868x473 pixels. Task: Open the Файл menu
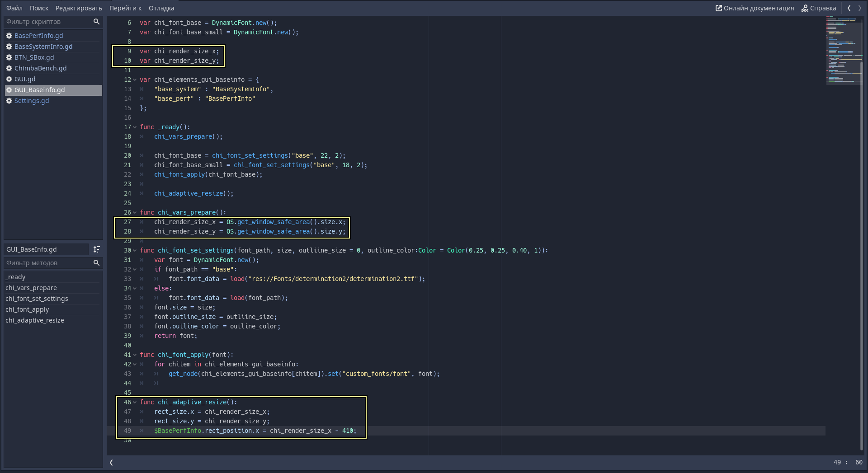tap(14, 8)
